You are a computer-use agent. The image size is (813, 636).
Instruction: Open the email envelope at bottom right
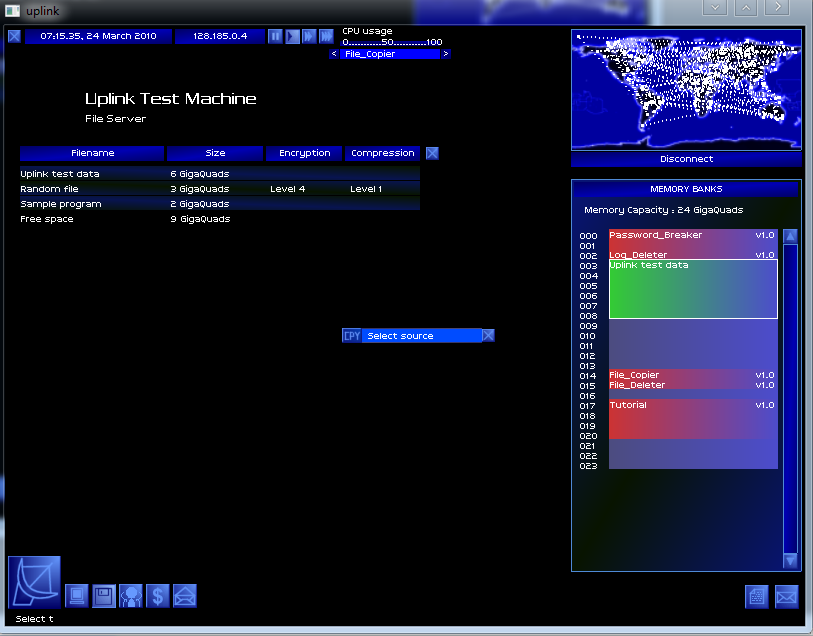point(787,597)
